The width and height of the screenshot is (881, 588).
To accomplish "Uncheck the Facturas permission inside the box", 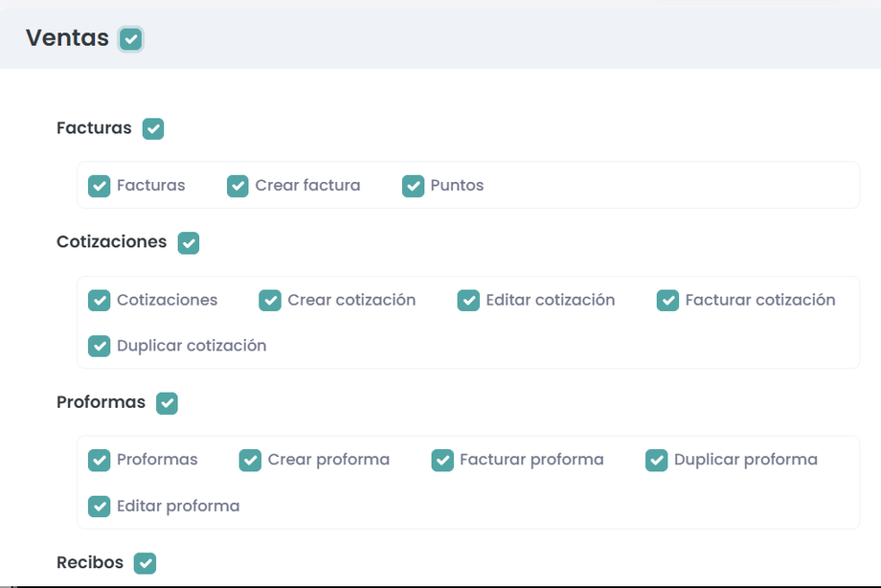I will tap(100, 186).
